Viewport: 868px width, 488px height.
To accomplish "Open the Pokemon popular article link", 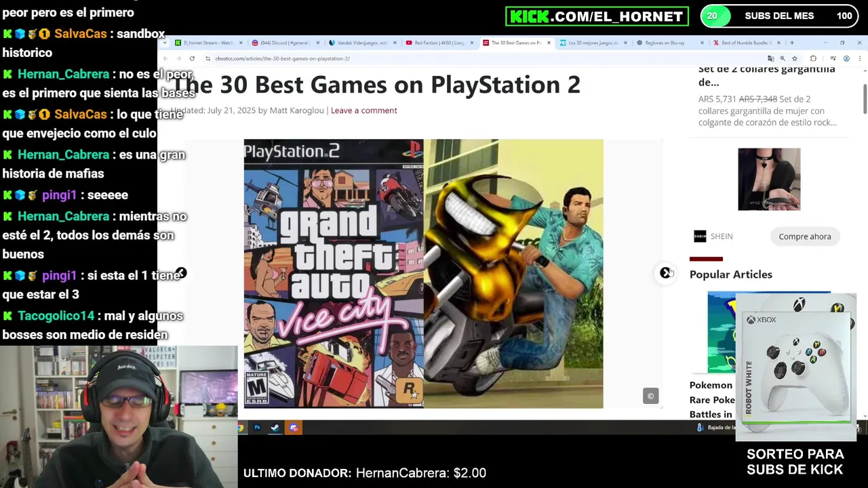I will tap(711, 400).
